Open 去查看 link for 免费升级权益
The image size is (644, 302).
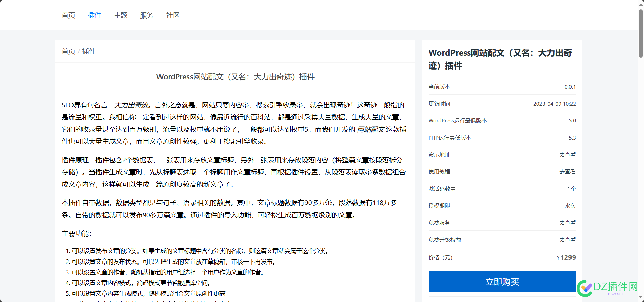[x=567, y=240]
